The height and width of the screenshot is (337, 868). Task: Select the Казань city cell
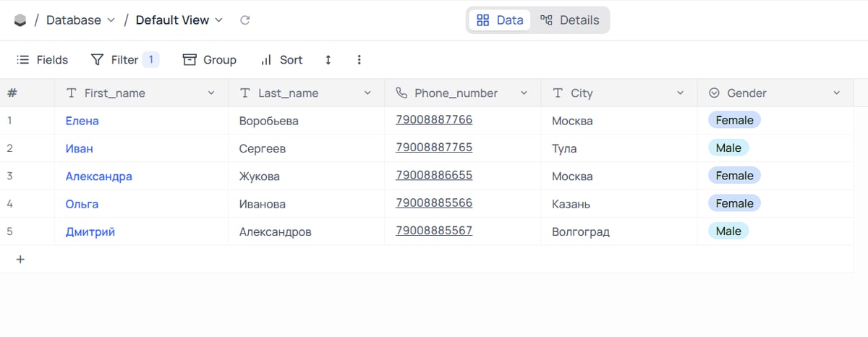pyautogui.click(x=618, y=204)
